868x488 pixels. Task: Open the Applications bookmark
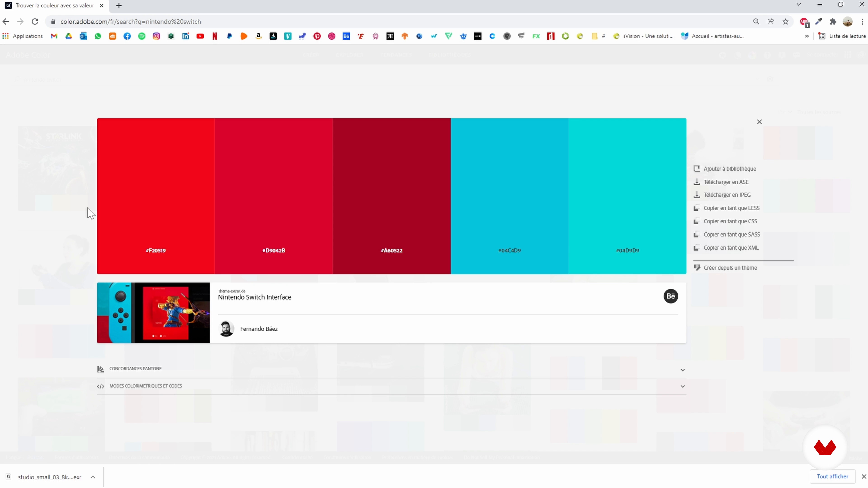[x=23, y=36]
